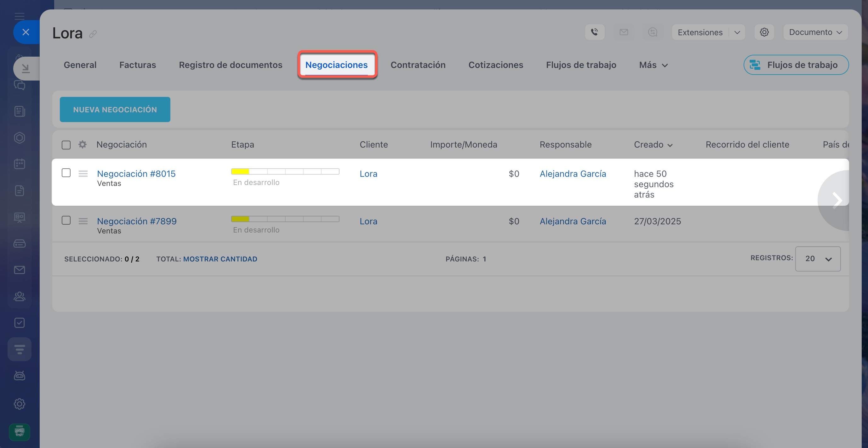The height and width of the screenshot is (448, 868).
Task: Click Responsable column header
Action: (565, 144)
